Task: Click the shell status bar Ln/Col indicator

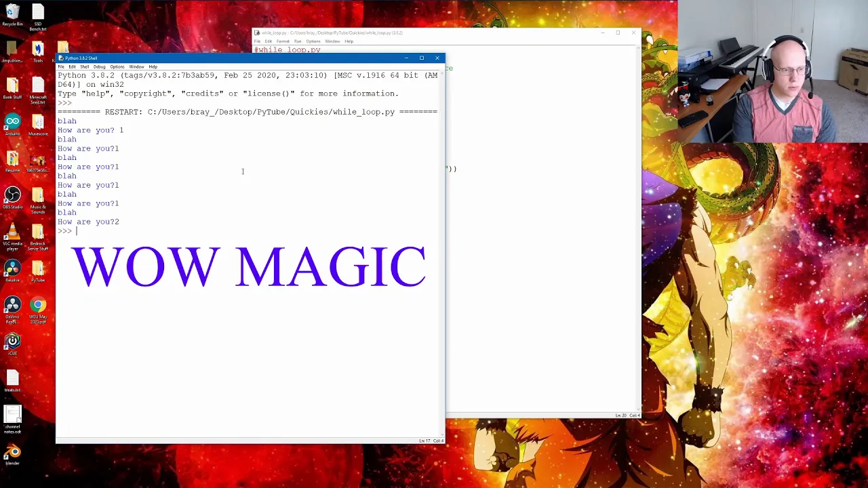Action: pos(431,441)
